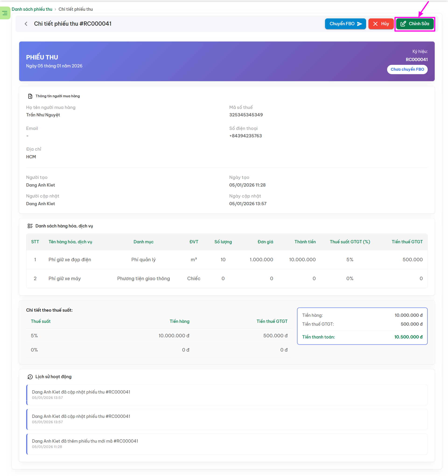Click the phone number +84394235763

[245, 136]
